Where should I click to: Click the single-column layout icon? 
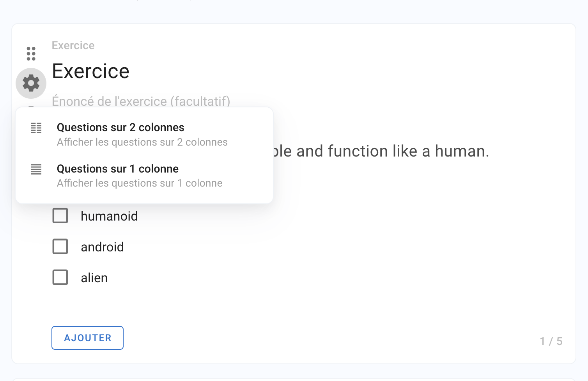(36, 169)
